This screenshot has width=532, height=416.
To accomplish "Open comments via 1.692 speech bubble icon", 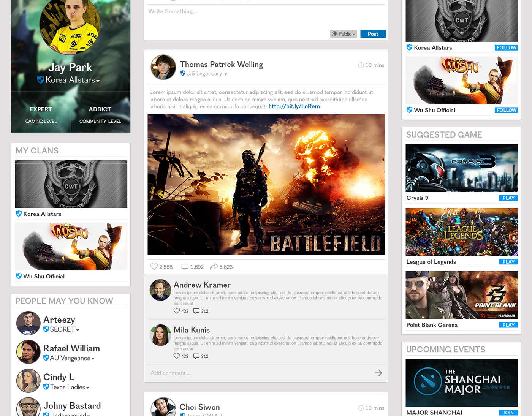I will (185, 267).
